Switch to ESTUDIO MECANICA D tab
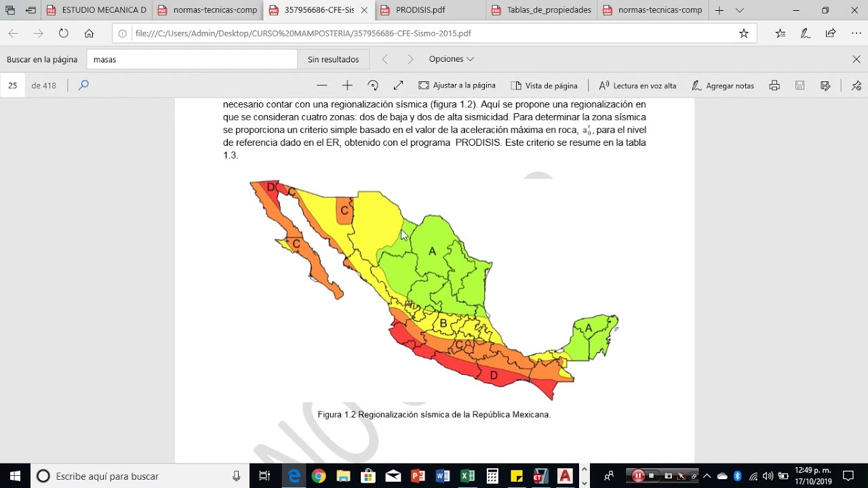 (x=97, y=10)
